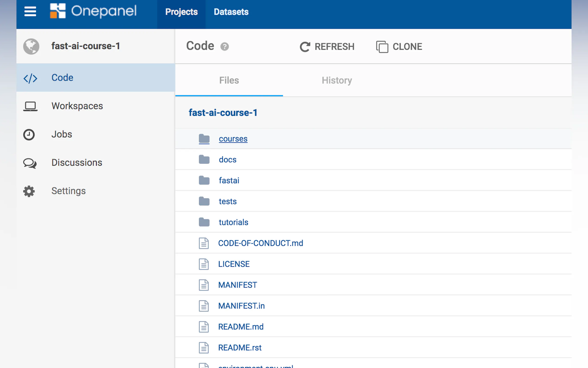588x368 pixels.
Task: Select the Files tab
Action: coord(229,80)
